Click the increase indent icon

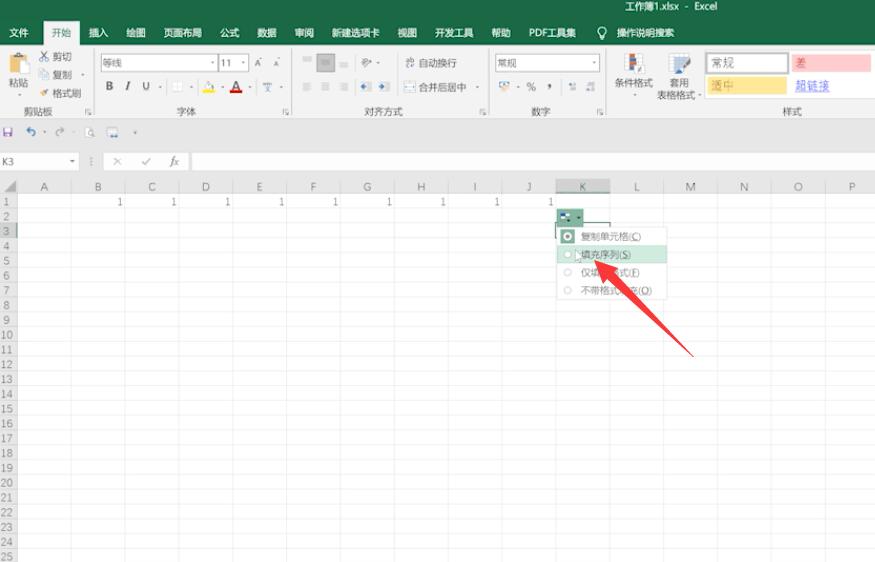point(384,87)
